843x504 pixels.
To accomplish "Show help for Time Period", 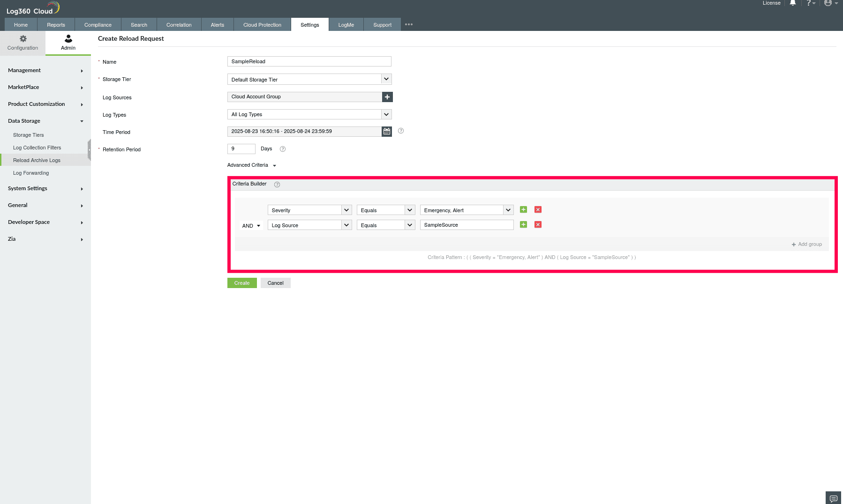I will click(x=401, y=131).
